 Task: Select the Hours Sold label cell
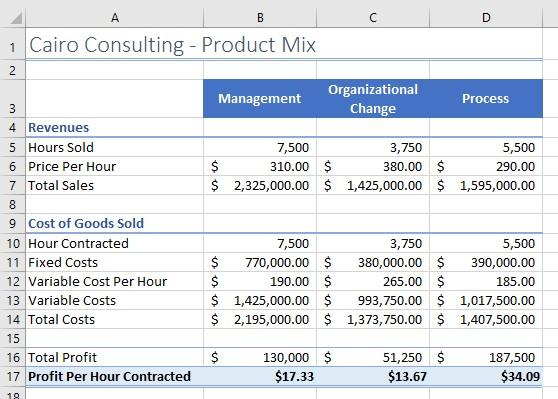115,147
